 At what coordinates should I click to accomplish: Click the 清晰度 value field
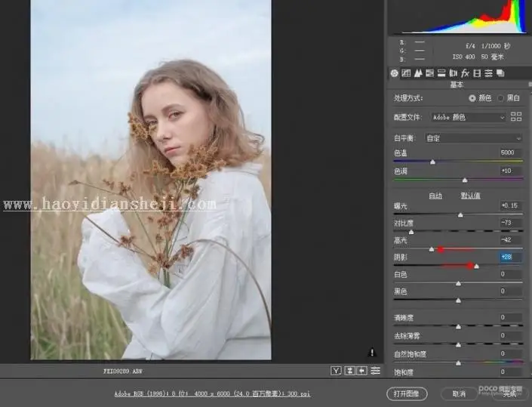[510, 317]
